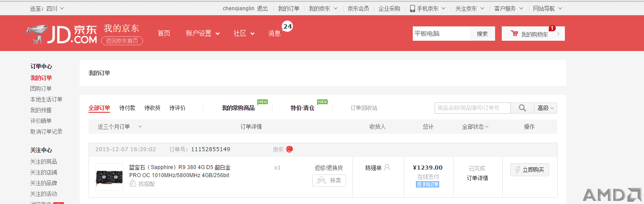
Task: Focus the order search input field
Action: point(473,108)
